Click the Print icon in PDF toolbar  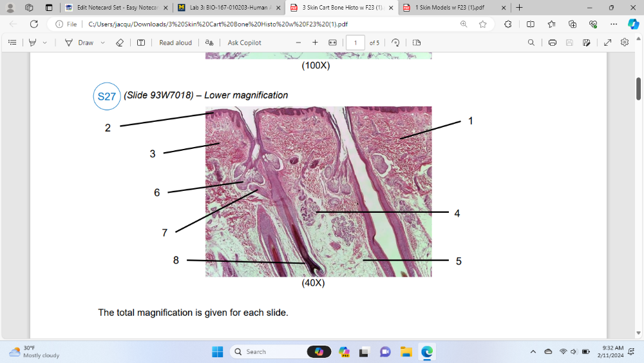click(x=552, y=43)
